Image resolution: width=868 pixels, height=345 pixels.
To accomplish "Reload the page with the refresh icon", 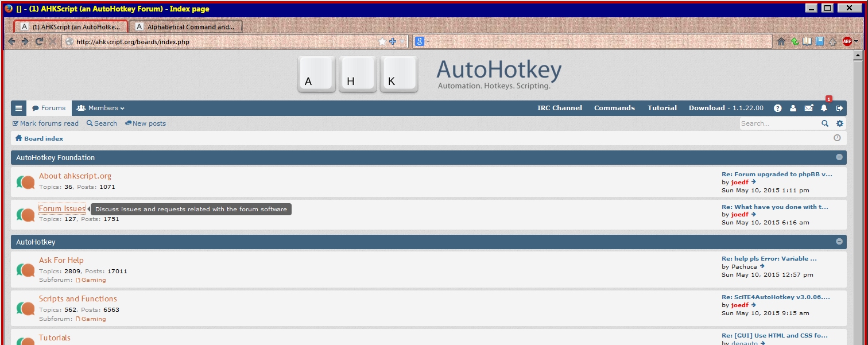I will 39,41.
